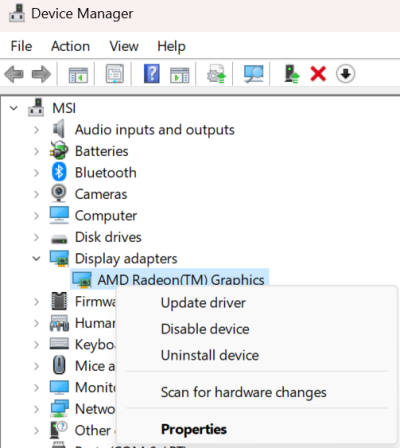Select the Disk drives label
This screenshot has width=400, height=448.
click(x=108, y=237)
